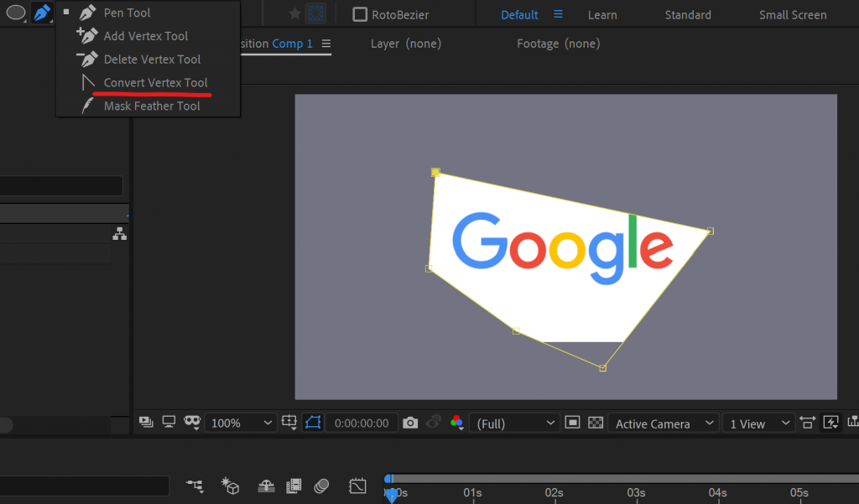Open the Comp 1 composition tab
859x504 pixels.
click(x=292, y=44)
